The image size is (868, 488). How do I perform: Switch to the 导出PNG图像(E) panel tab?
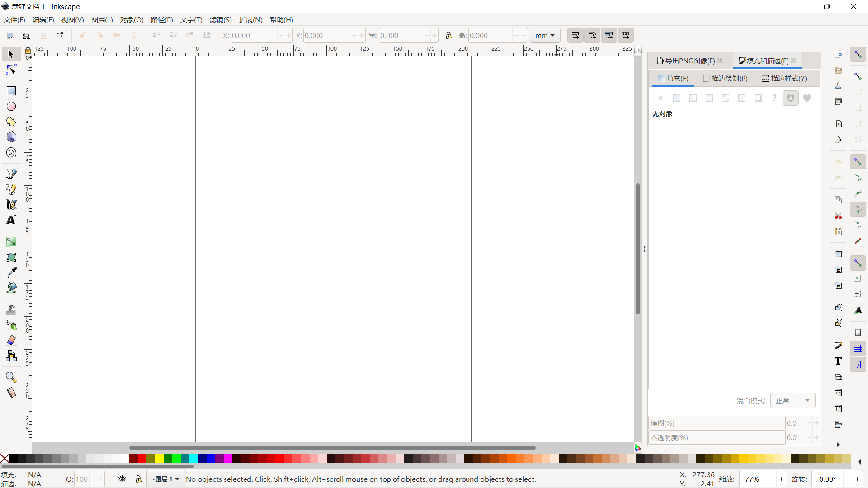686,61
